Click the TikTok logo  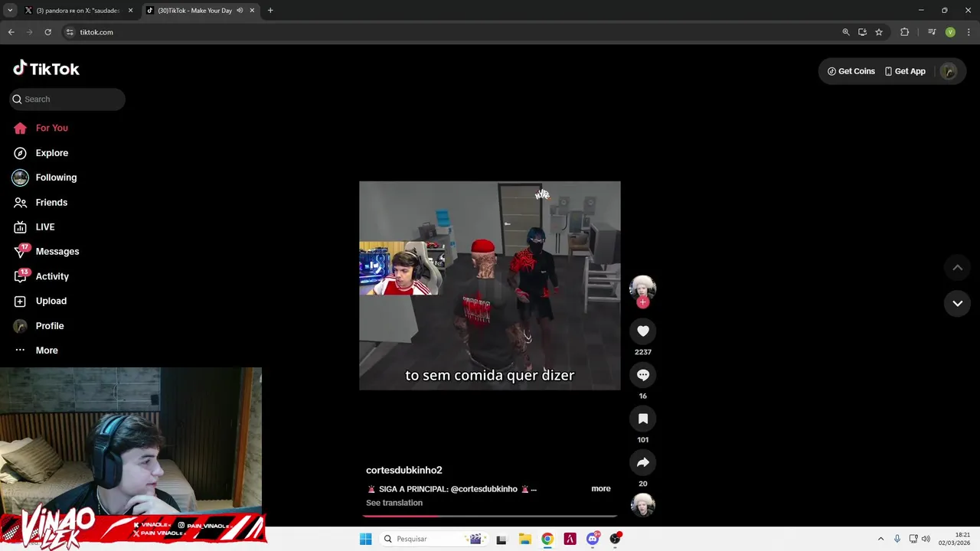tap(46, 69)
